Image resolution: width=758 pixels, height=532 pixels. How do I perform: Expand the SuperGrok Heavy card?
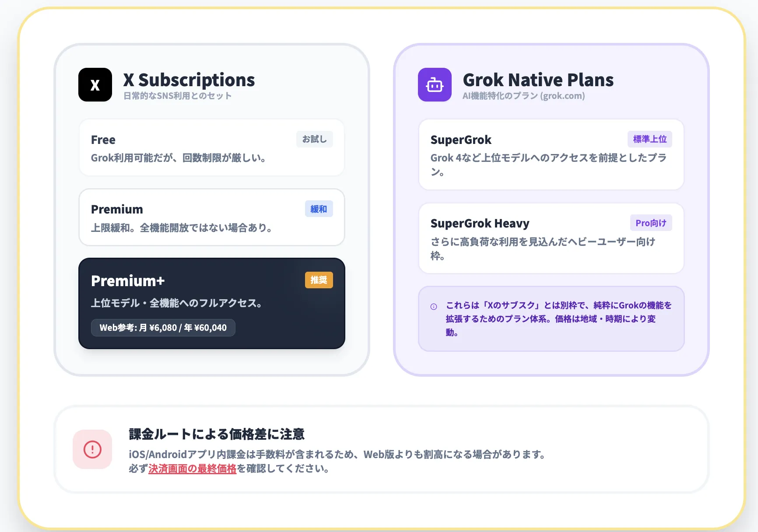point(551,238)
